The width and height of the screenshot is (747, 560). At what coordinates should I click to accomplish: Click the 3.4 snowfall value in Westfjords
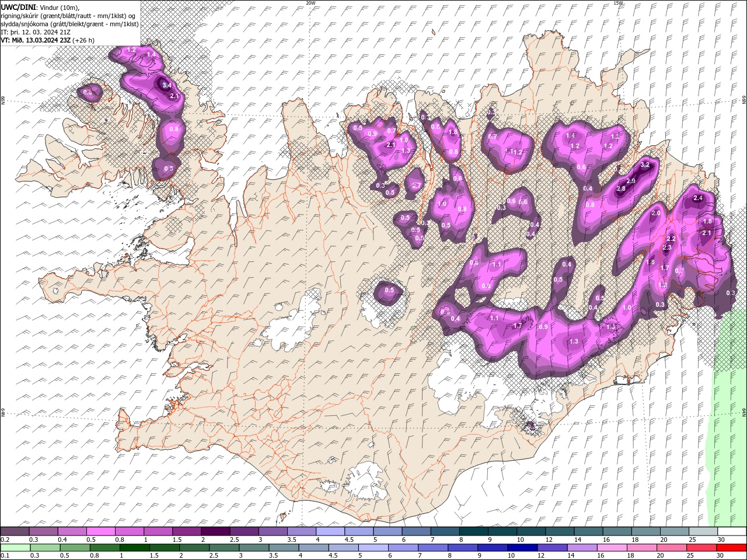pyautogui.click(x=166, y=85)
